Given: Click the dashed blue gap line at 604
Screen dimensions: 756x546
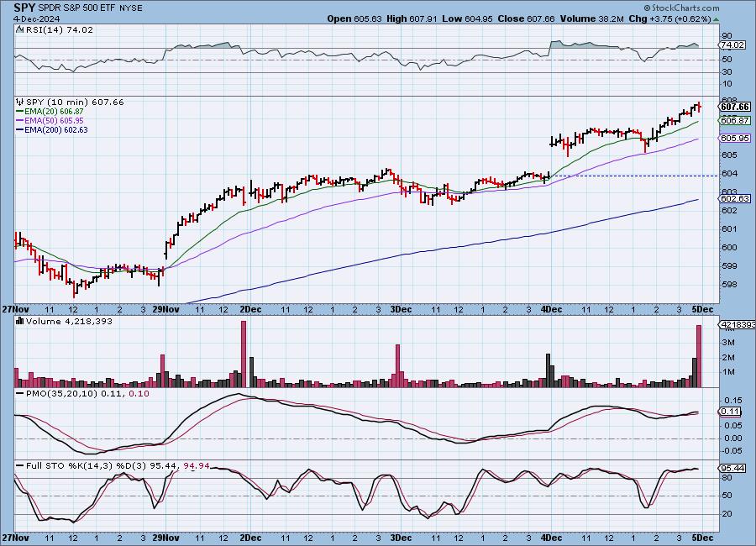Looking at the screenshot, I should click(x=633, y=176).
